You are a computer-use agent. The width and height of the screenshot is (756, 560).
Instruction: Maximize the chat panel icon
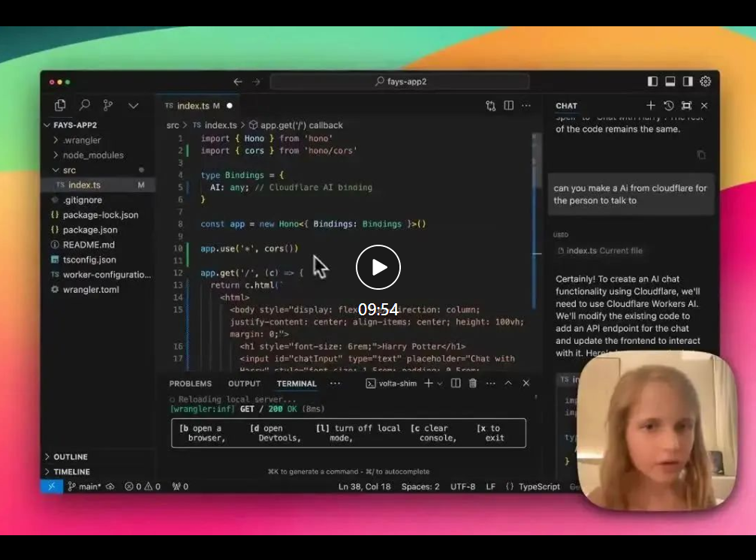687,106
